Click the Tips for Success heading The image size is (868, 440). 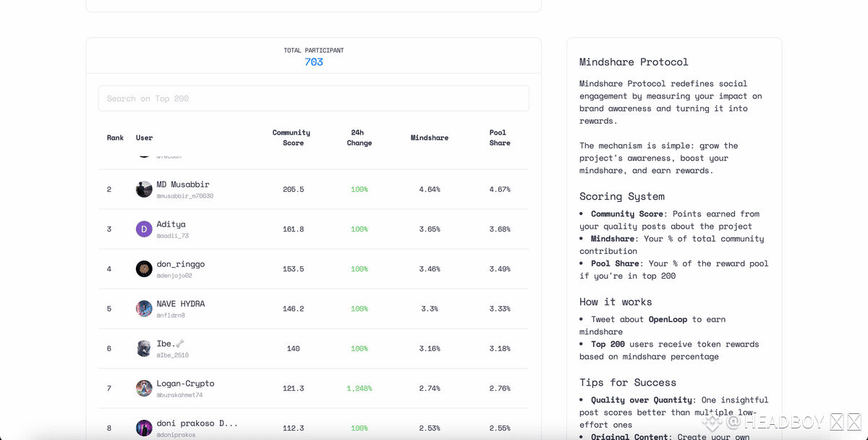tap(628, 383)
